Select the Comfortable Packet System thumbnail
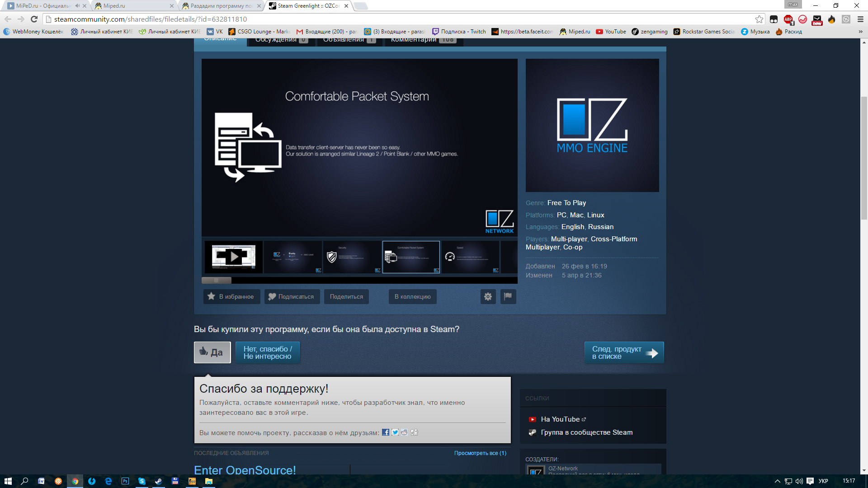Image resolution: width=868 pixels, height=488 pixels. [411, 257]
